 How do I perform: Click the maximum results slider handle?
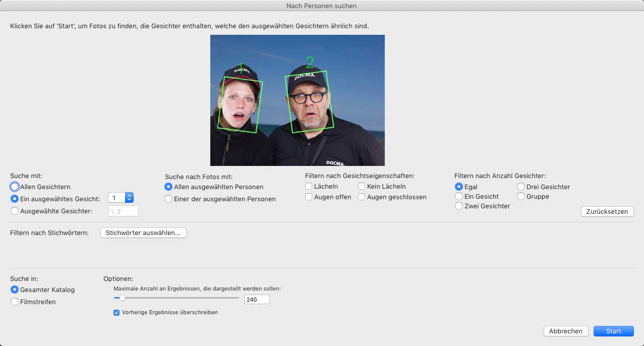pos(122,298)
